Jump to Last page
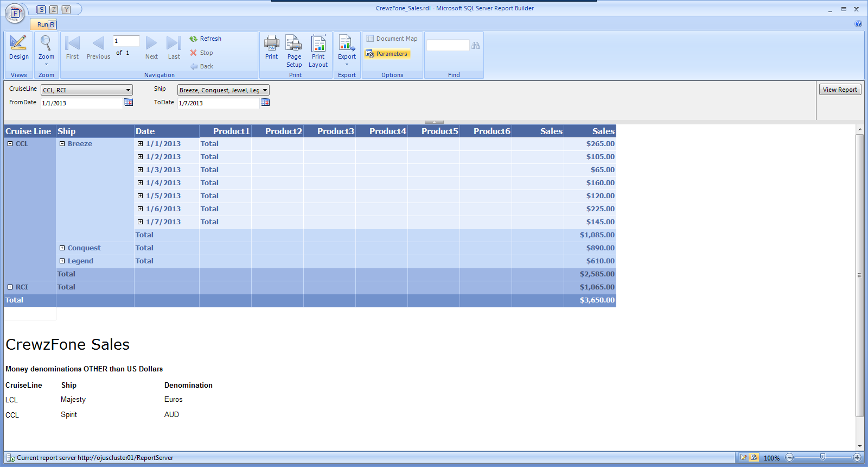The width and height of the screenshot is (868, 467). (174, 48)
